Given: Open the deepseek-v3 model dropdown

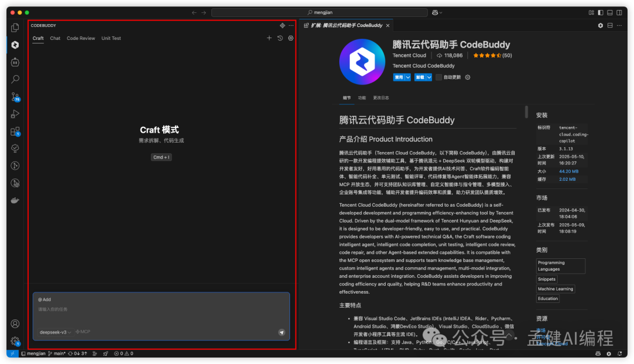Looking at the screenshot, I should pyautogui.click(x=55, y=332).
